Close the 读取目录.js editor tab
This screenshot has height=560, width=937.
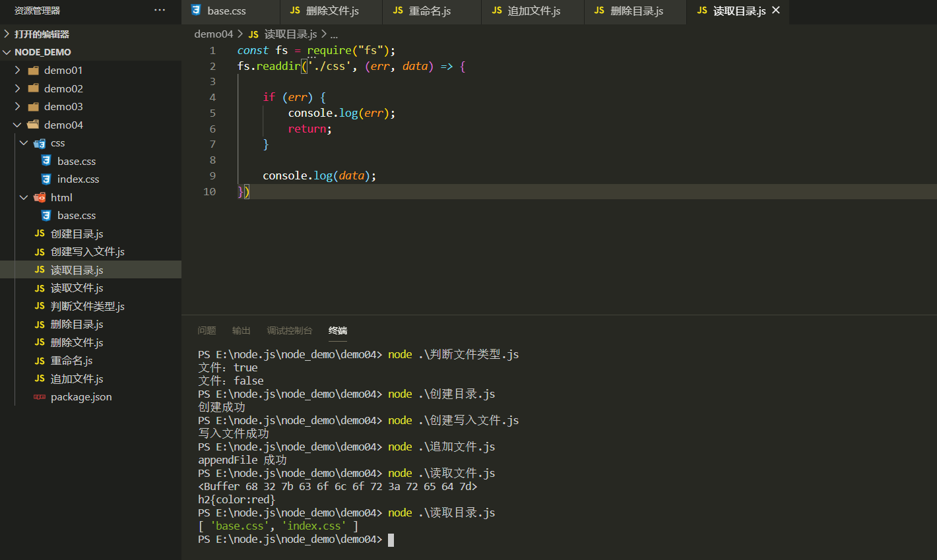pyautogui.click(x=776, y=11)
